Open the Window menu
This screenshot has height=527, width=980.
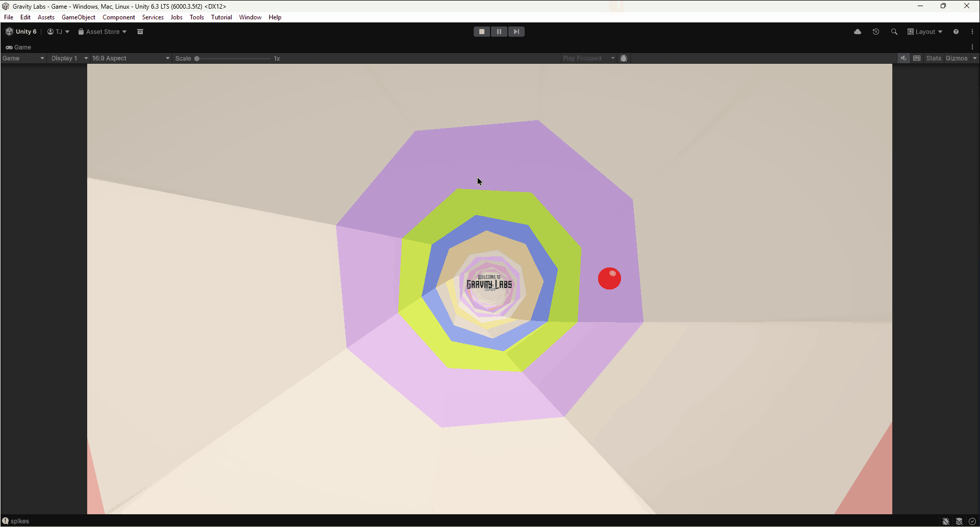tap(250, 17)
